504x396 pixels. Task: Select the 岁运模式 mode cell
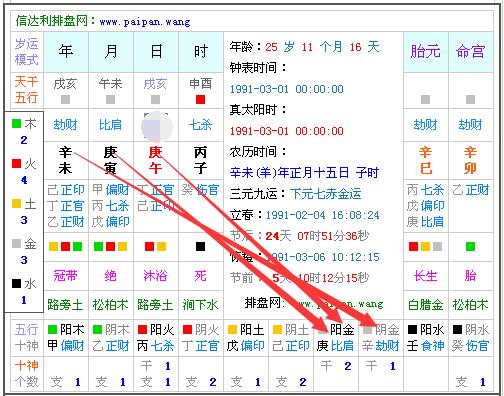coord(27,52)
